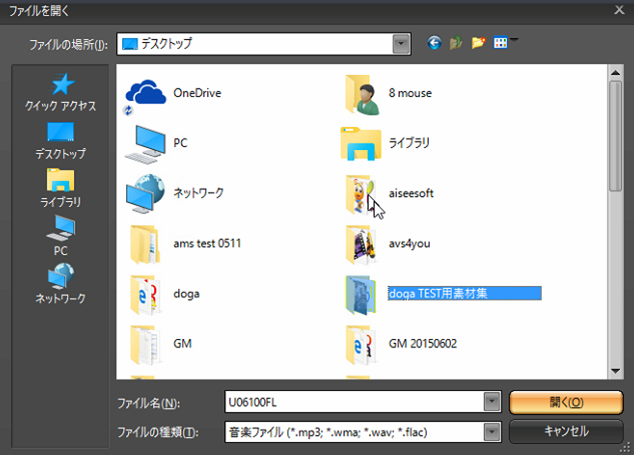Viewport: 634px width, 455px height.
Task: Go back using the blue arrow icon
Action: 434,42
